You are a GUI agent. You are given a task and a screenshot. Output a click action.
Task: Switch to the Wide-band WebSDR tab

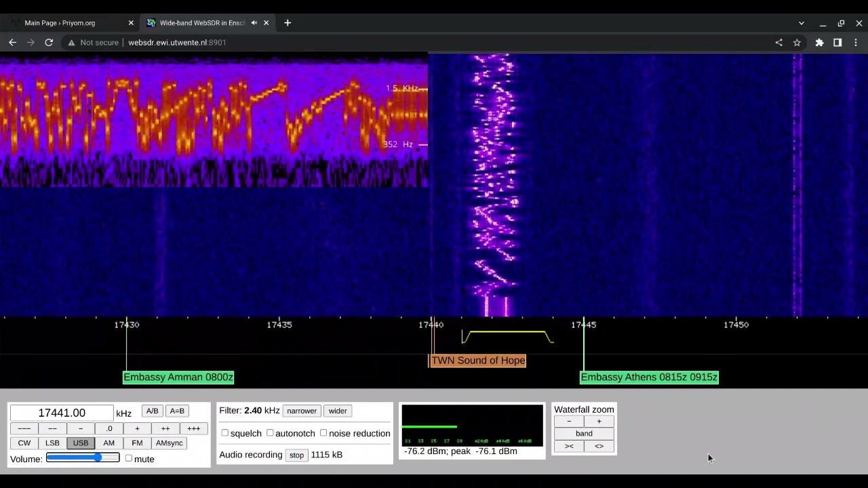[x=208, y=22]
